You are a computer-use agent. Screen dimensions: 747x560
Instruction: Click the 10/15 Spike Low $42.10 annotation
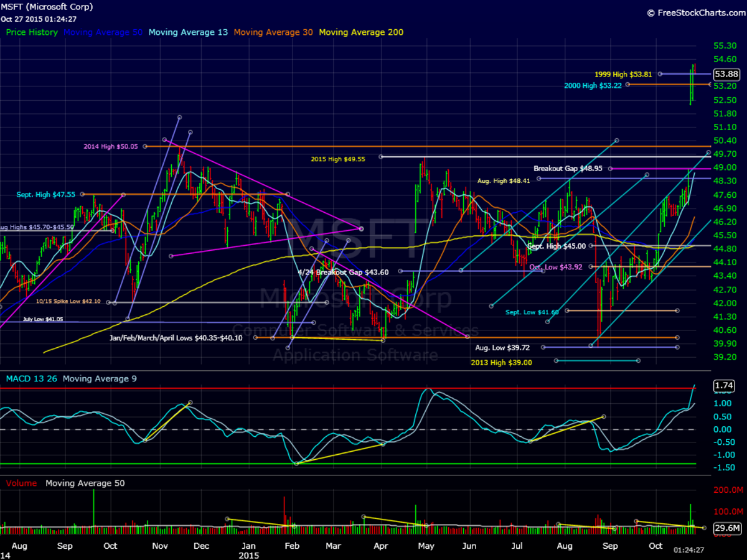pyautogui.click(x=68, y=302)
